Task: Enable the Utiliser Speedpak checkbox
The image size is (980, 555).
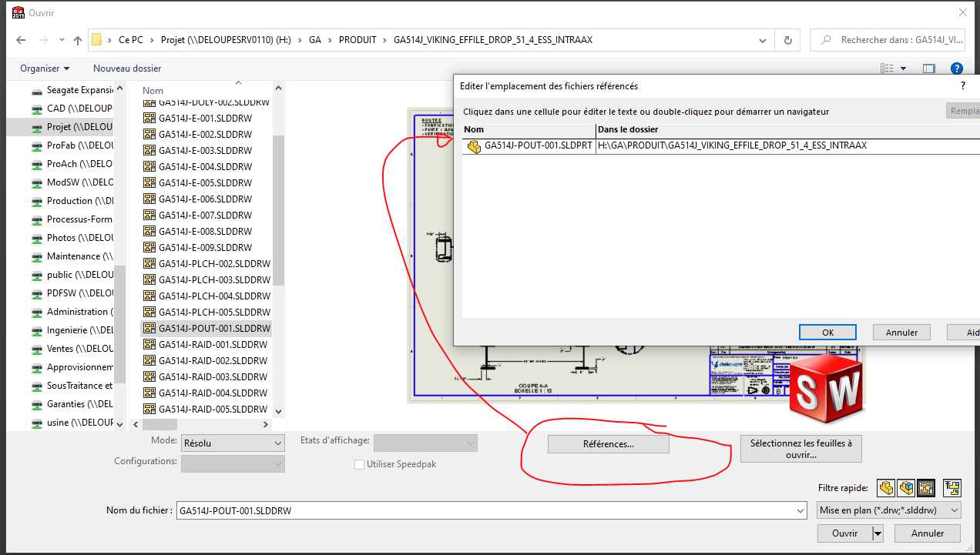Action: 359,464
